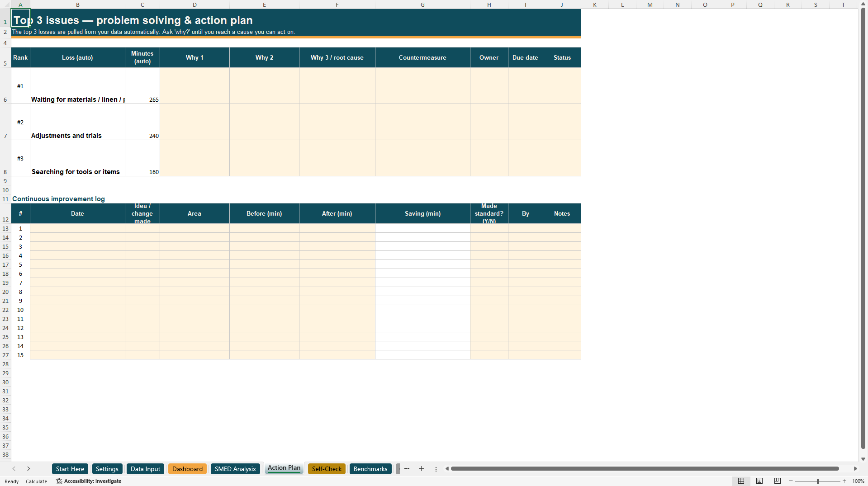Select the 'Continuous improvement log' heading cell
This screenshot has height=486, width=868.
click(x=58, y=199)
